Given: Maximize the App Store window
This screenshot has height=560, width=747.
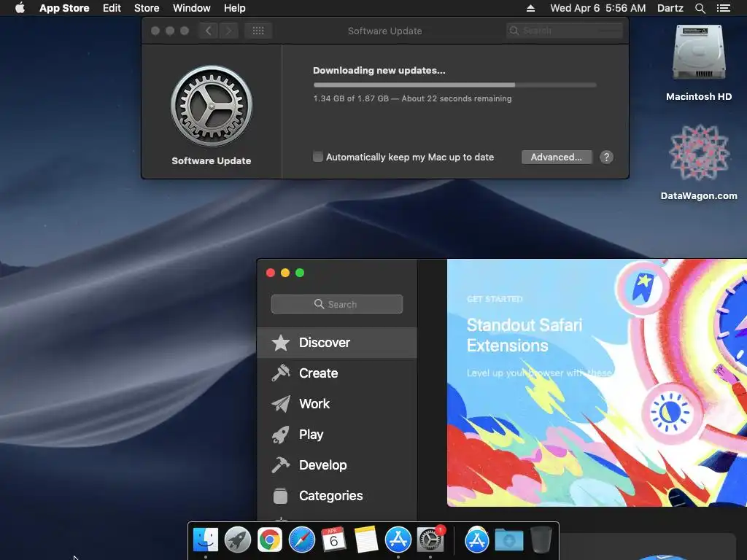Looking at the screenshot, I should tap(300, 273).
